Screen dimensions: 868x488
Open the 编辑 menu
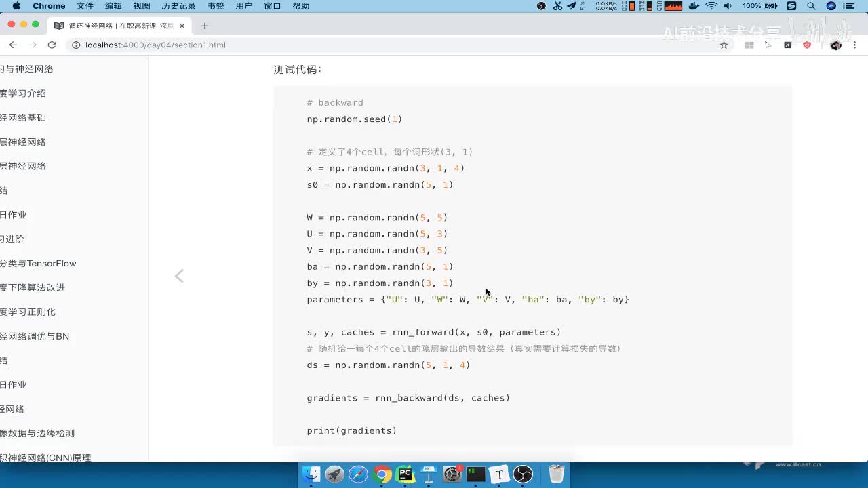(x=113, y=6)
